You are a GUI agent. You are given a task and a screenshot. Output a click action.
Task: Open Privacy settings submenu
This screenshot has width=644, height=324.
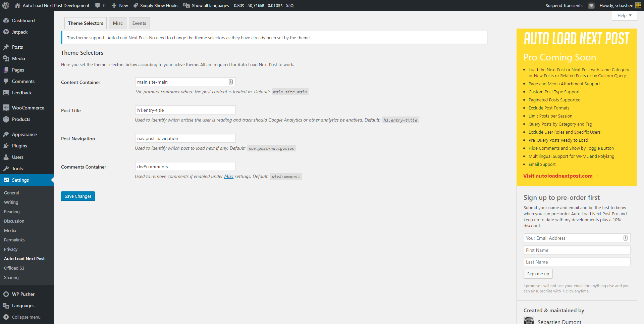tap(11, 249)
